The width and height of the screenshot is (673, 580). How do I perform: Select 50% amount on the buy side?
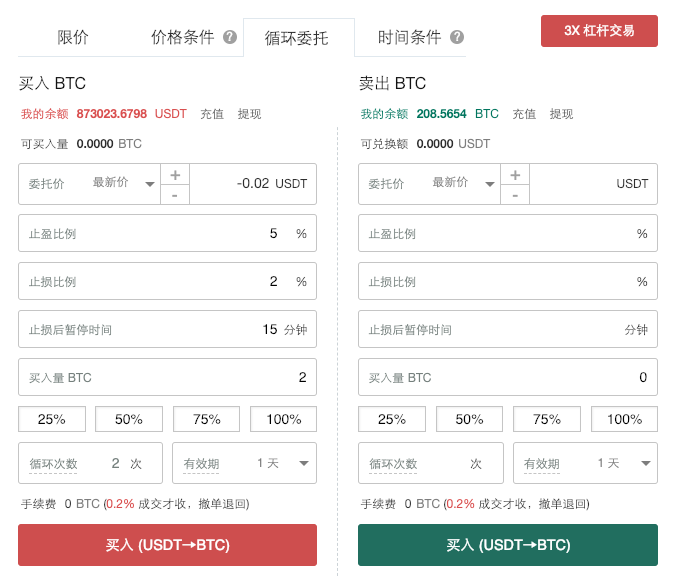coord(129,419)
